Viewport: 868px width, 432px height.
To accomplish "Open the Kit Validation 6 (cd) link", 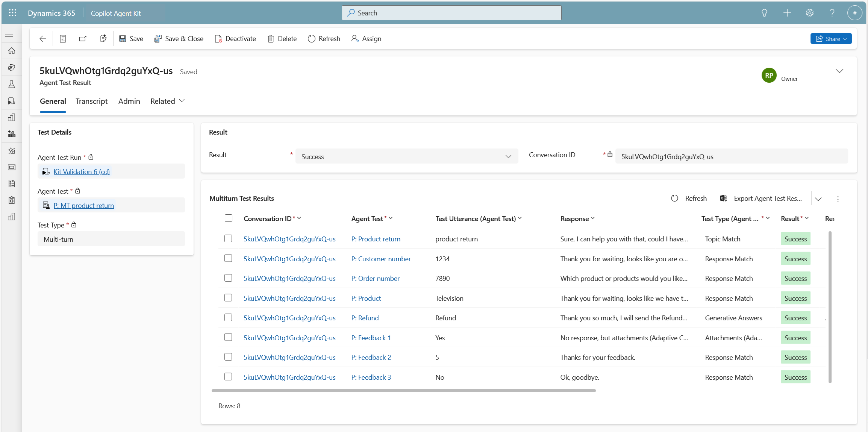I will [82, 172].
